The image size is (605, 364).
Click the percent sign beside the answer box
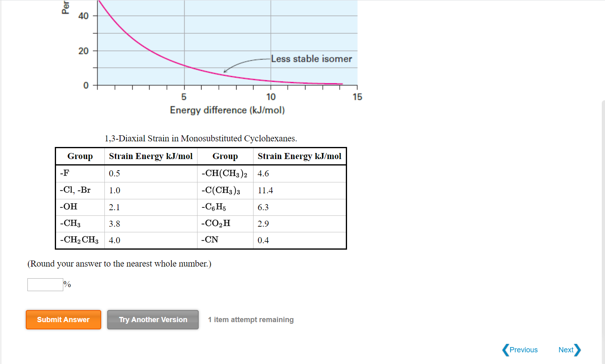pyautogui.click(x=66, y=285)
